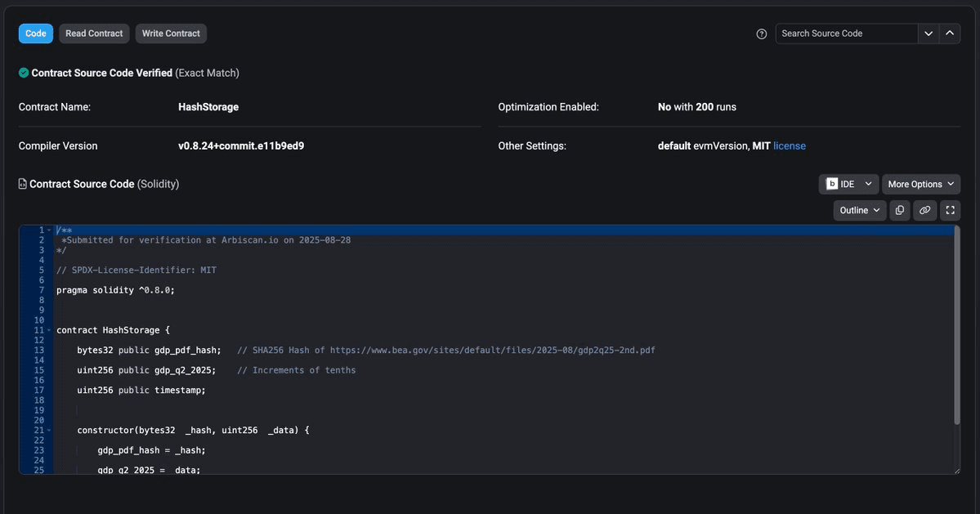Viewport: 980px width, 514px height.
Task: Click the Contract Source Code file icon
Action: coord(23,184)
